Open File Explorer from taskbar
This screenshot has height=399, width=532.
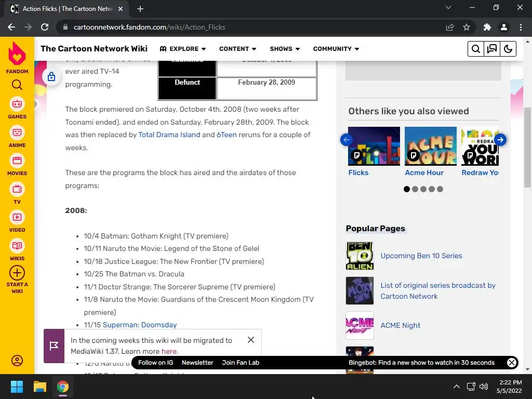click(39, 387)
